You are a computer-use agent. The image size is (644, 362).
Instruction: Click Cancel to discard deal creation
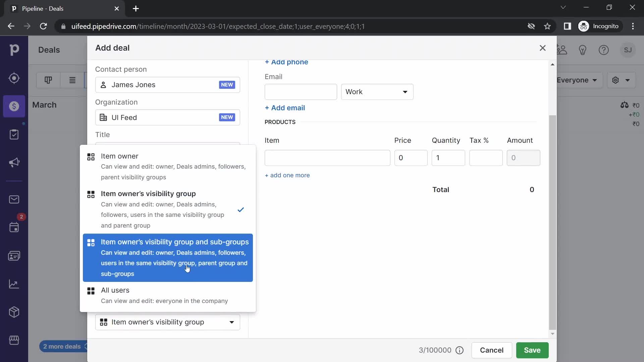[492, 350]
